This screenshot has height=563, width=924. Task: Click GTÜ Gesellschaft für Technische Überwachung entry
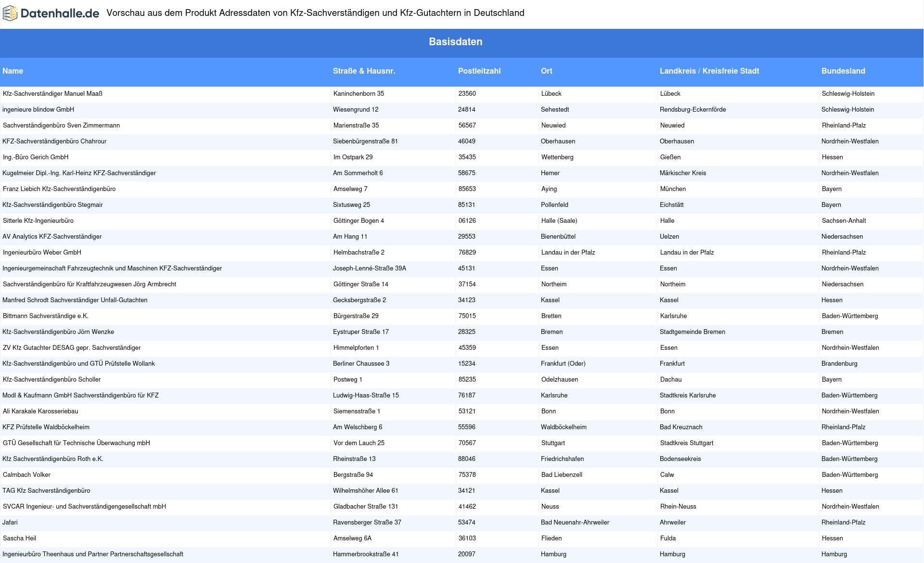(x=77, y=443)
